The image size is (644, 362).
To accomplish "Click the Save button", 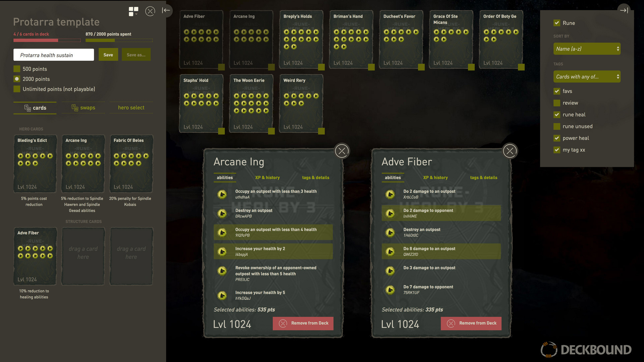I will (108, 55).
